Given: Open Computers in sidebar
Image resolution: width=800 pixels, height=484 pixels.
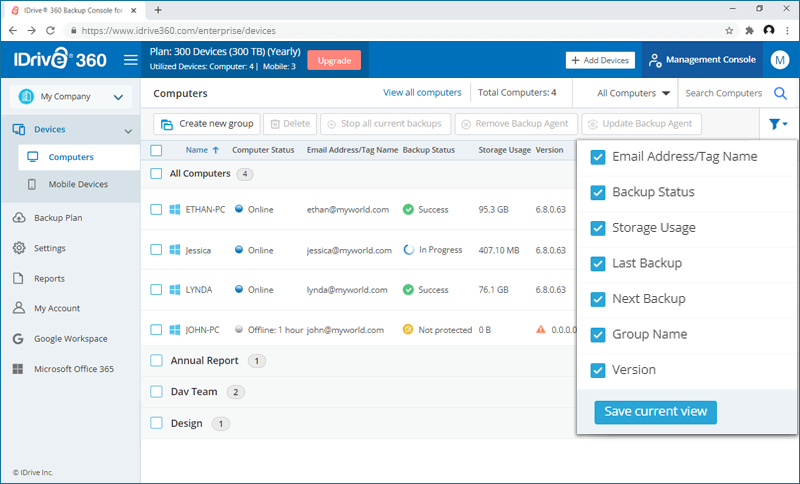Looking at the screenshot, I should pyautogui.click(x=79, y=157).
